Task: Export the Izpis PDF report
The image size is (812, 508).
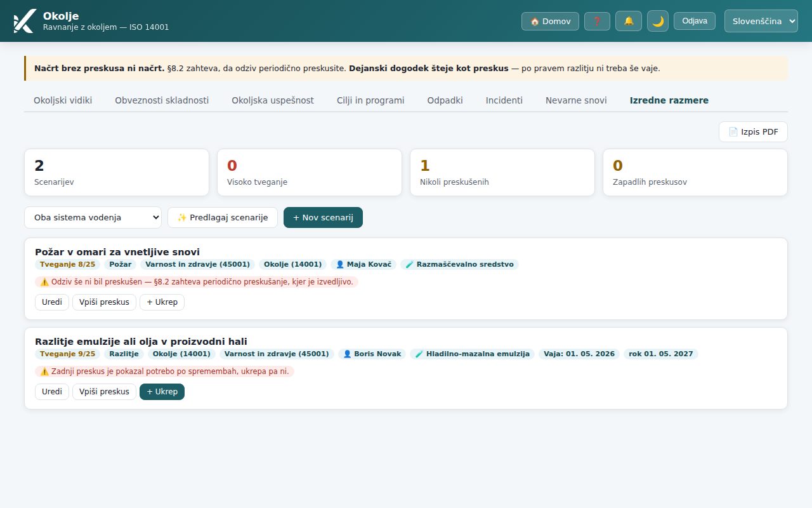Action: pyautogui.click(x=753, y=132)
